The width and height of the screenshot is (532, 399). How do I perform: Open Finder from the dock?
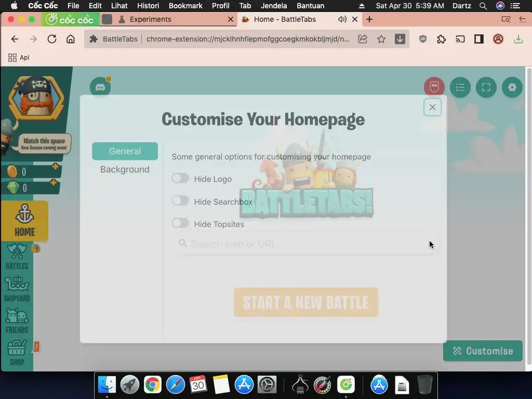coord(107,385)
